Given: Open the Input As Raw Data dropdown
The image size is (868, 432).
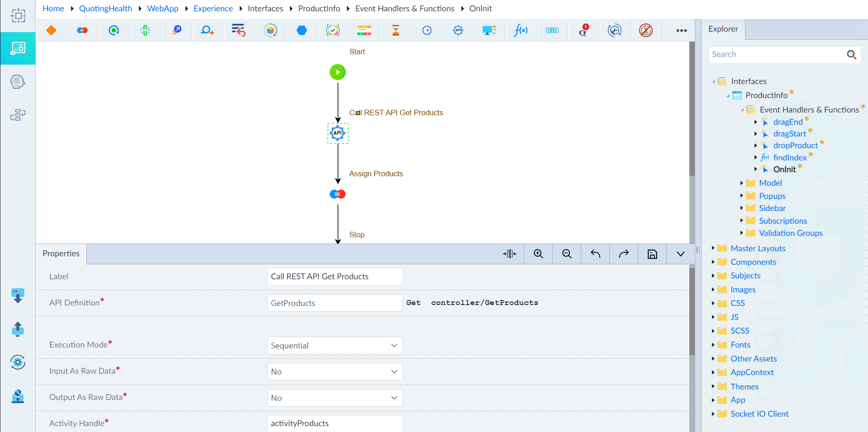Looking at the screenshot, I should click(335, 372).
